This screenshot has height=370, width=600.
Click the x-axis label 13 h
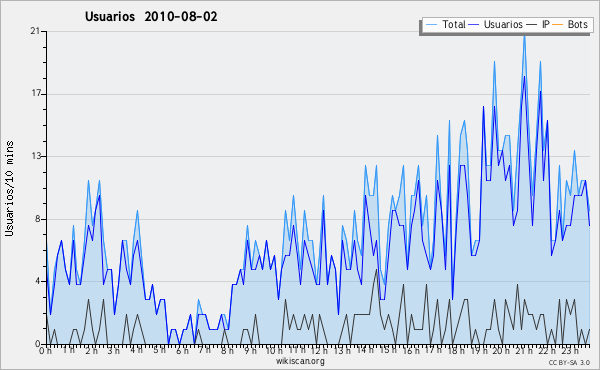tap(342, 350)
